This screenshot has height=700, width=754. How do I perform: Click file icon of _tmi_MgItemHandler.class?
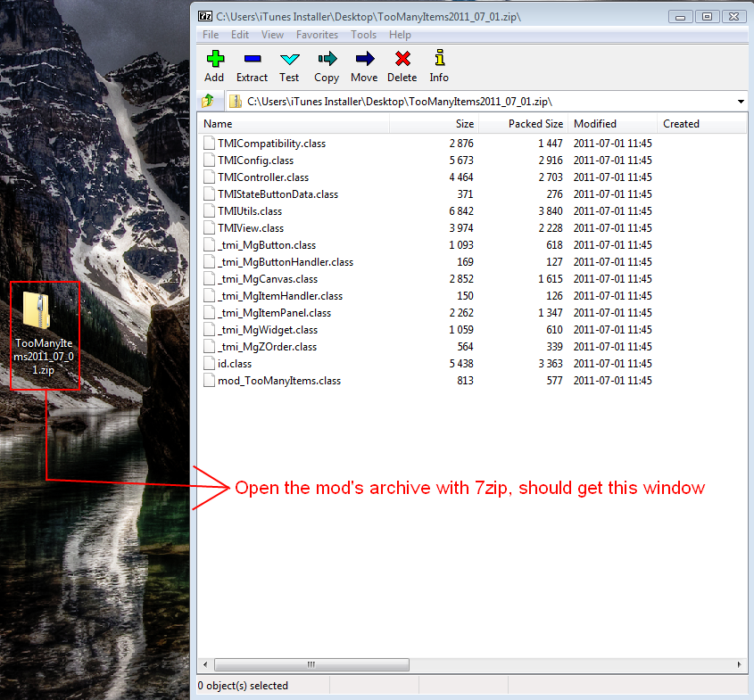pyautogui.click(x=209, y=295)
